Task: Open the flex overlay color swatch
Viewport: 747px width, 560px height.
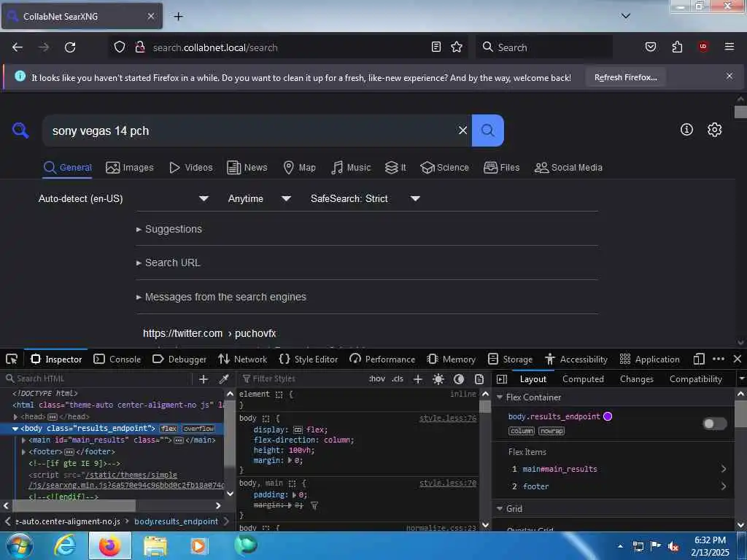Action: [608, 416]
